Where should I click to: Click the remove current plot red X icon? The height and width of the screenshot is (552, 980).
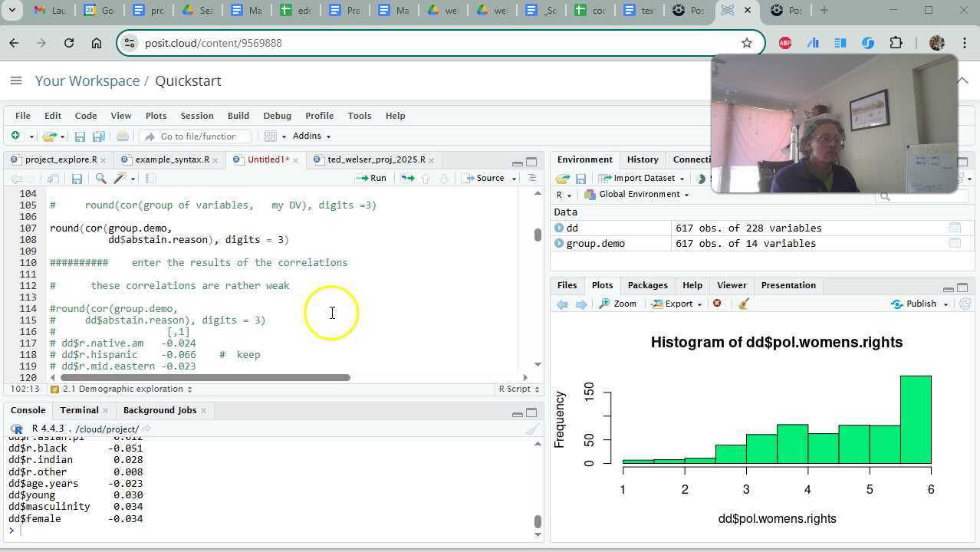(717, 304)
